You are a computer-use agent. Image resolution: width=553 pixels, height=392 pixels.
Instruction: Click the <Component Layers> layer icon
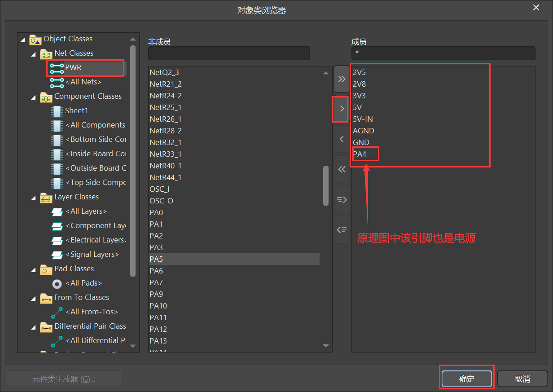coord(57,226)
